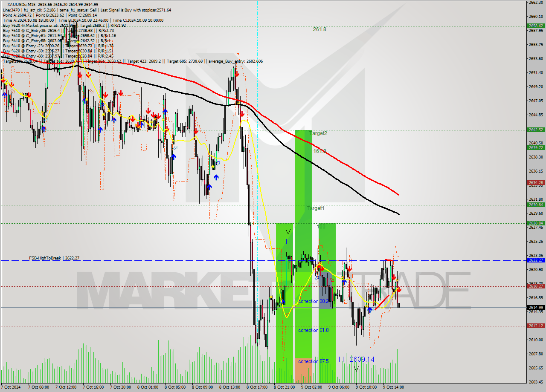Image resolution: width=546 pixels, height=392 pixels.
Task: Click the 'correction 38.2' label
Action: pos(314,301)
